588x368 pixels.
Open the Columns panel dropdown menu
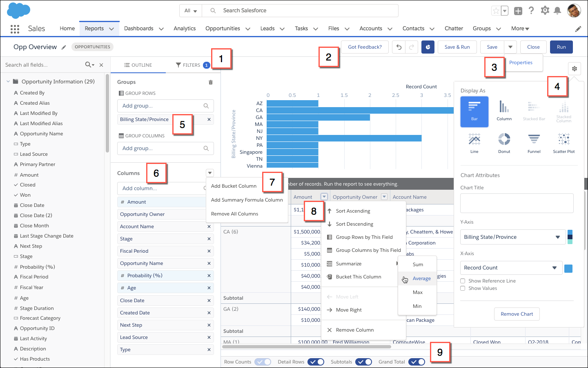[x=209, y=173]
